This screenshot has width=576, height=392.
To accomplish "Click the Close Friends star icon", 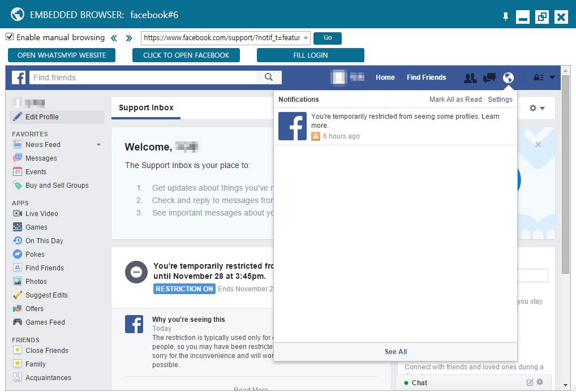I will (x=18, y=350).
